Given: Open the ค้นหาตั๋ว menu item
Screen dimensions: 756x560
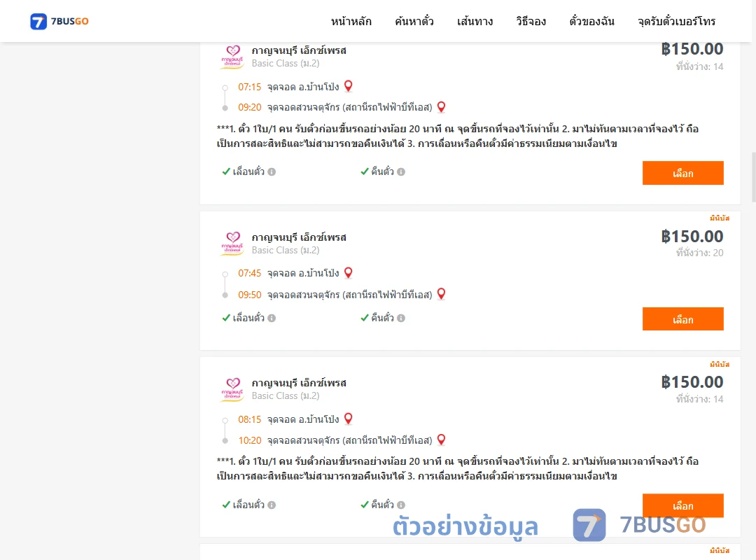Looking at the screenshot, I should (414, 21).
